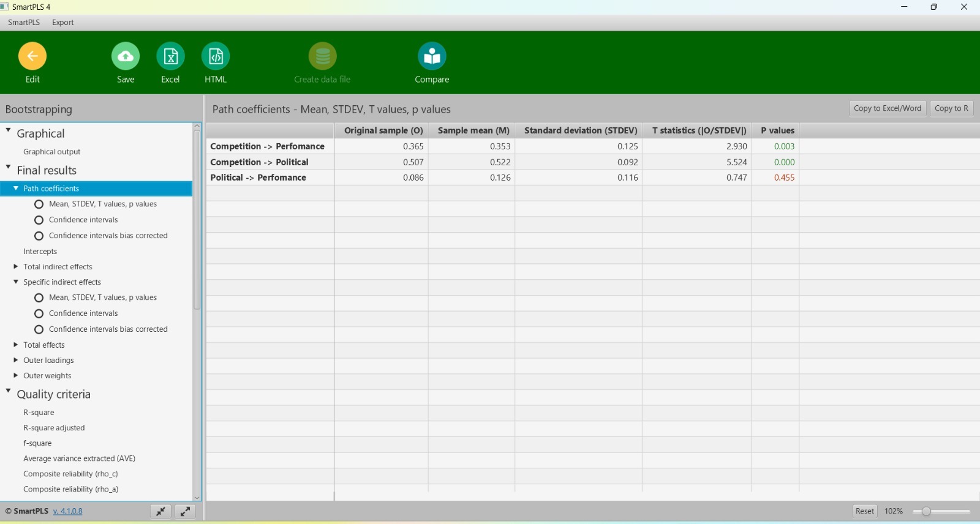Screen dimensions: 980x524
Task: Click the P values column header
Action: (x=777, y=130)
